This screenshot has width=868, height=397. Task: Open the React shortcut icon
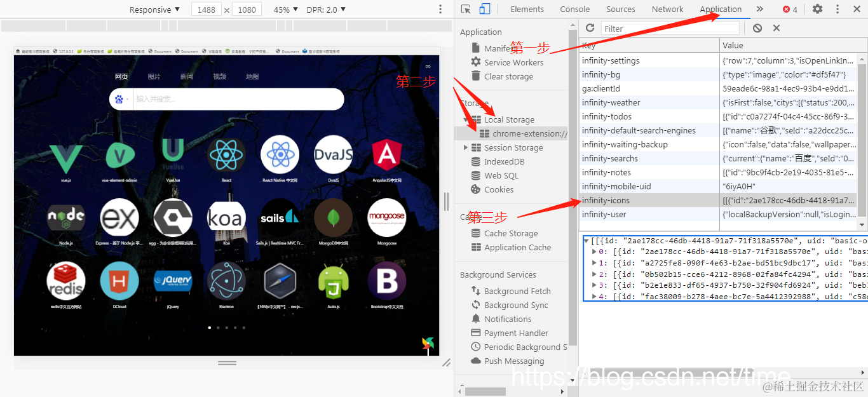[226, 154]
